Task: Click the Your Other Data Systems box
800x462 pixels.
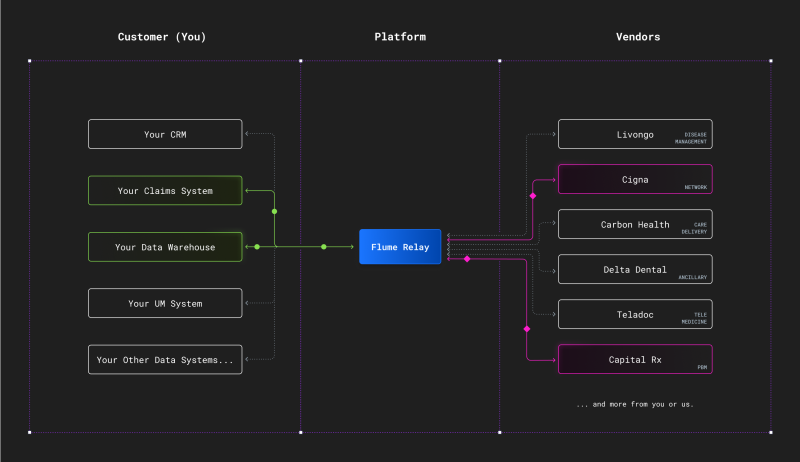Action: (165, 360)
